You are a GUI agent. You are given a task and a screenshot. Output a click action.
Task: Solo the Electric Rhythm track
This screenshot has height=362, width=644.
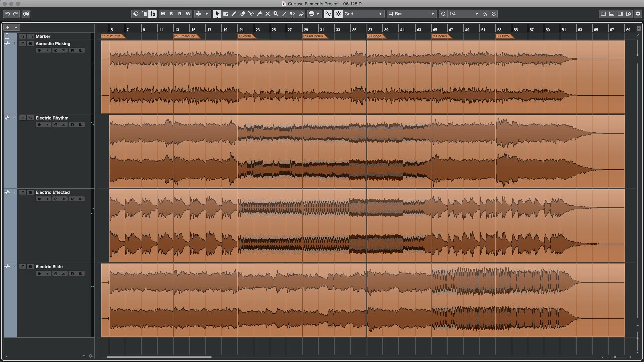tap(30, 118)
